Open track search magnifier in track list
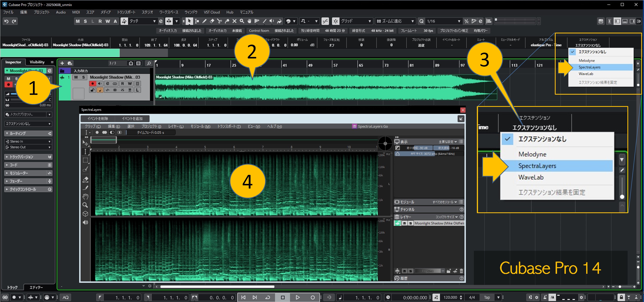This screenshot has width=644, height=302. (149, 63)
